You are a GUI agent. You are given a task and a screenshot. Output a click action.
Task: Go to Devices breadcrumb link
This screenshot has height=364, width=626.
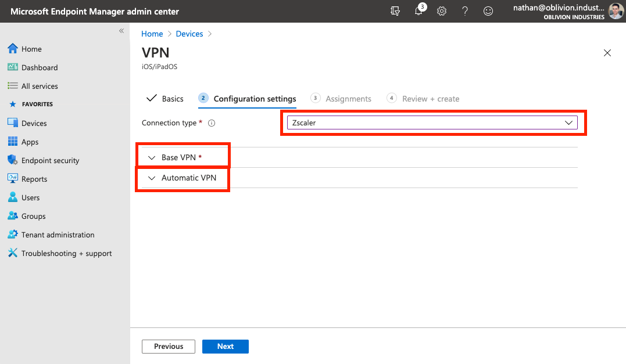click(189, 34)
